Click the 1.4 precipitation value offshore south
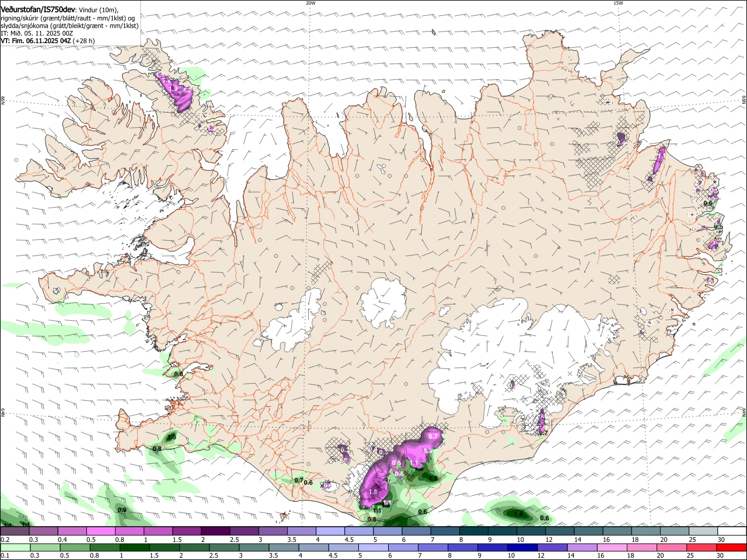This screenshot has width=747, height=560. click(x=518, y=513)
